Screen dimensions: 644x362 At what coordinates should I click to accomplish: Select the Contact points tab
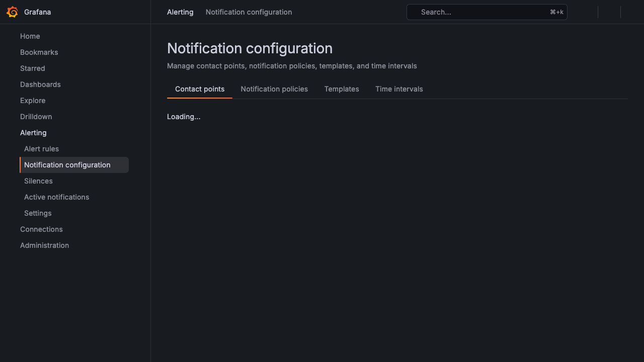click(200, 89)
